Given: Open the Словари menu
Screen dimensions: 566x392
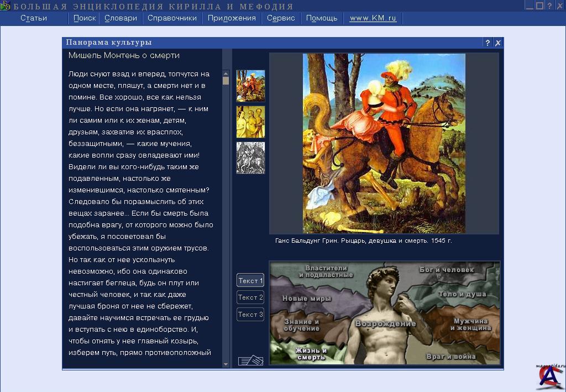Looking at the screenshot, I should (x=120, y=18).
